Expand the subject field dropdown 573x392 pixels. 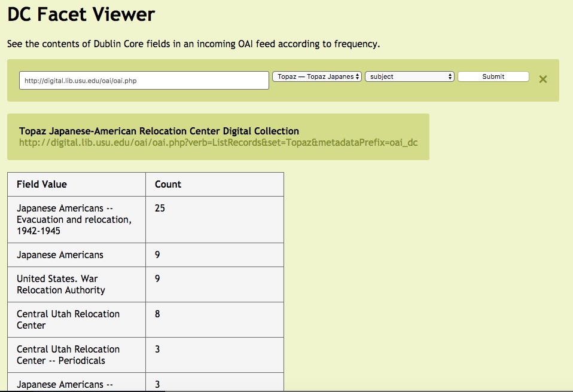tap(410, 76)
